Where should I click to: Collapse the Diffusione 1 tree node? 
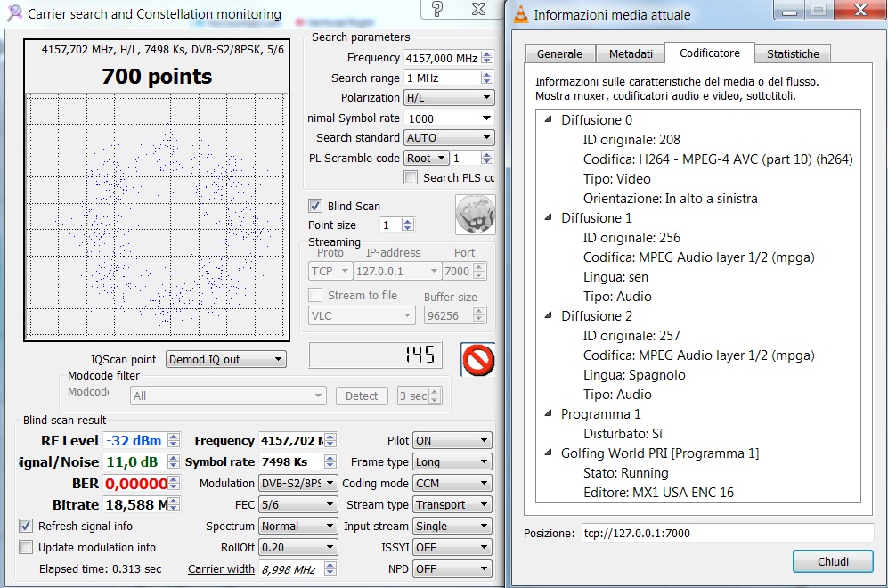pos(548,217)
